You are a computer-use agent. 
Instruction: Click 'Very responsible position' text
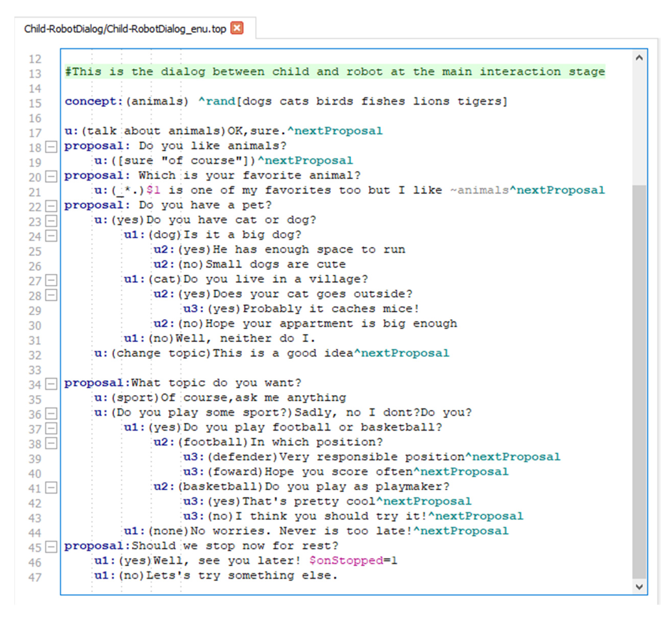372,457
